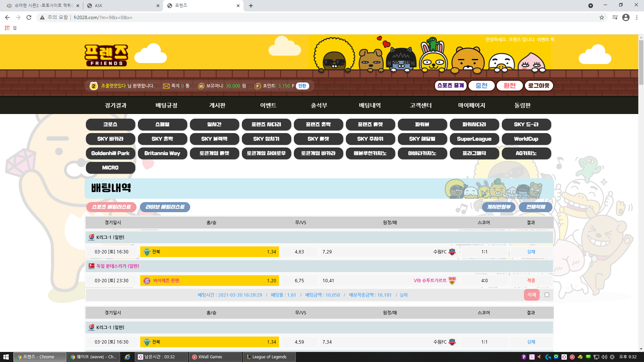The width and height of the screenshot is (644, 362).
Task: Click the Chrome media control icon
Action: click(614, 17)
